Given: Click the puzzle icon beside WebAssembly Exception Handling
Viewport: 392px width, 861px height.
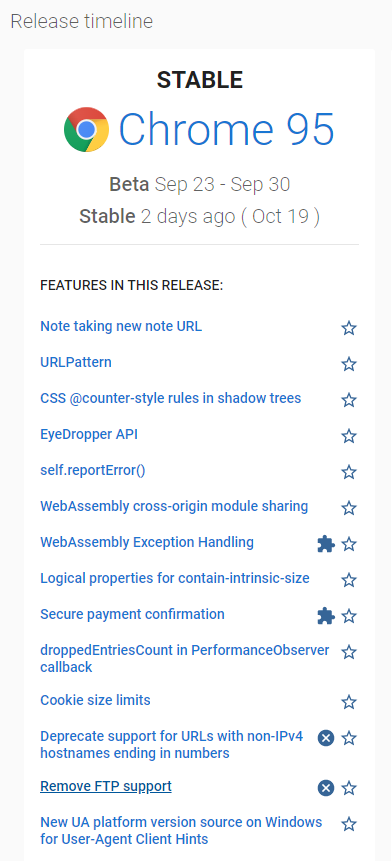Looking at the screenshot, I should [x=326, y=544].
